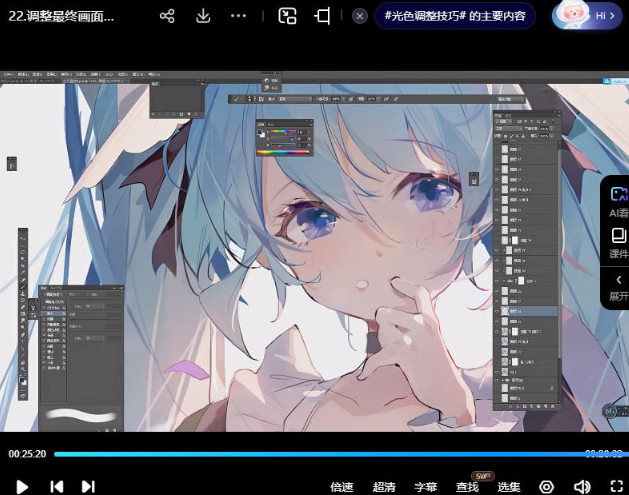Click the download icon in the top bar
This screenshot has height=495, width=629.
pos(203,16)
